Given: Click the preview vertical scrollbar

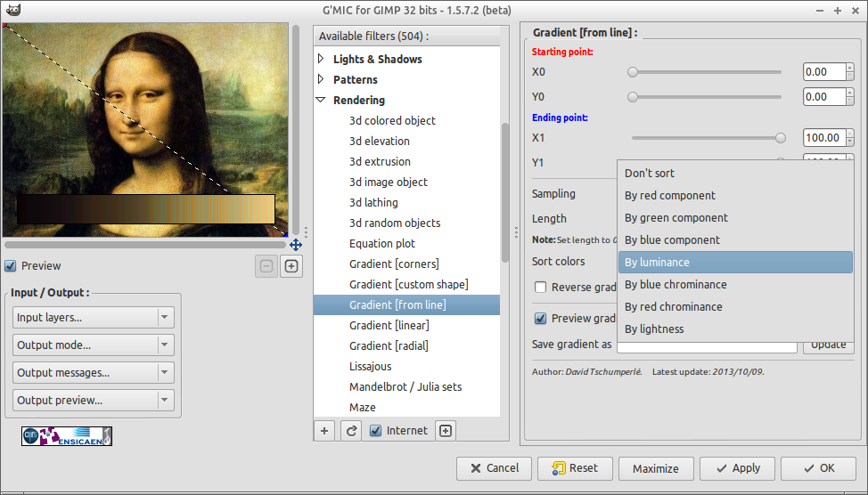Looking at the screenshot, I should click(x=296, y=130).
